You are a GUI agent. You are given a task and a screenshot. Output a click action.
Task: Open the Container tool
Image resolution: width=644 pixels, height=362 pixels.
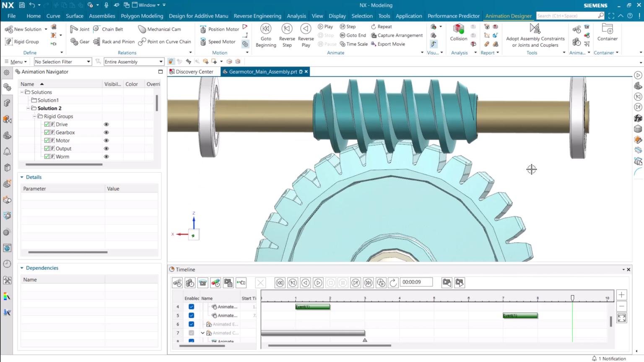[x=607, y=32]
